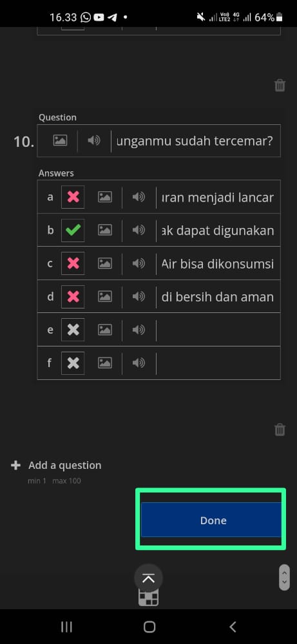Image resolution: width=297 pixels, height=644 pixels.
Task: Add audio to answer f
Action: pyautogui.click(x=139, y=363)
